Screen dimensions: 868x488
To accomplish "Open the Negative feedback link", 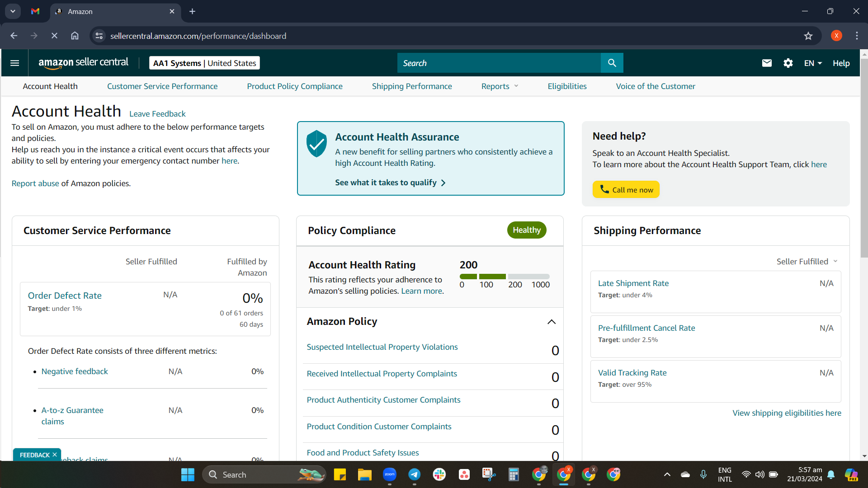I will pyautogui.click(x=75, y=371).
